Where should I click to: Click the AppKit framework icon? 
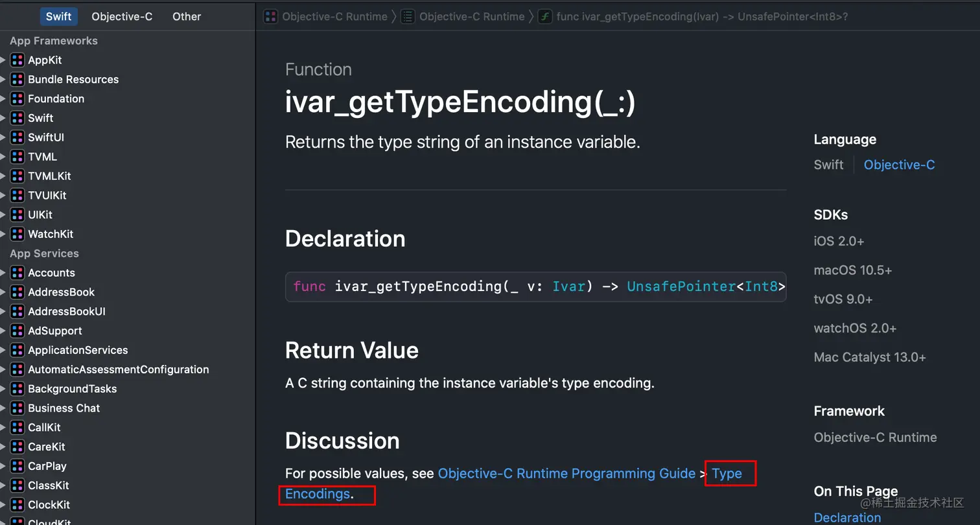click(x=17, y=60)
